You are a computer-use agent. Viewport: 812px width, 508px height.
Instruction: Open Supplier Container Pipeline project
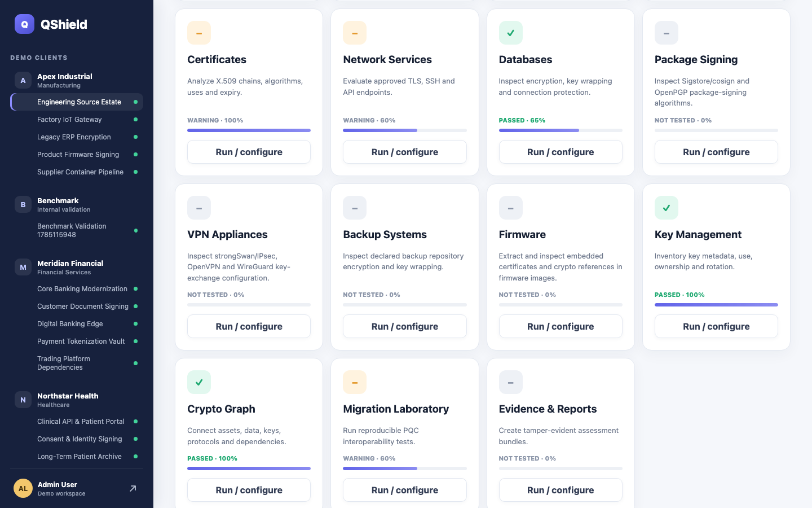[77, 172]
